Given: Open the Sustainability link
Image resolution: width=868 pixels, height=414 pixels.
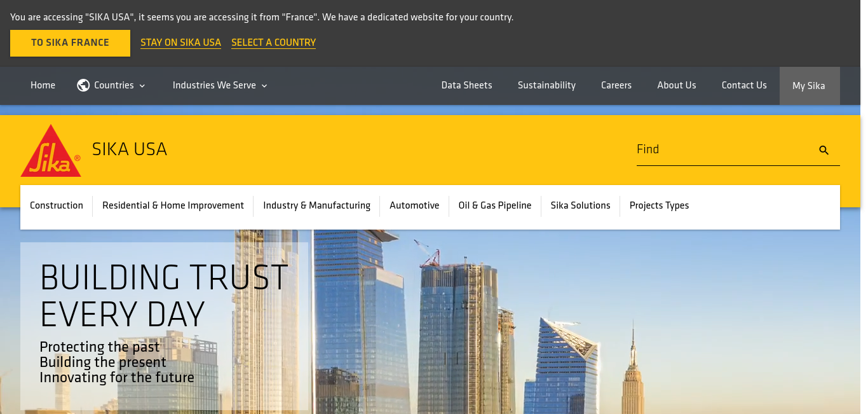Looking at the screenshot, I should tap(546, 85).
